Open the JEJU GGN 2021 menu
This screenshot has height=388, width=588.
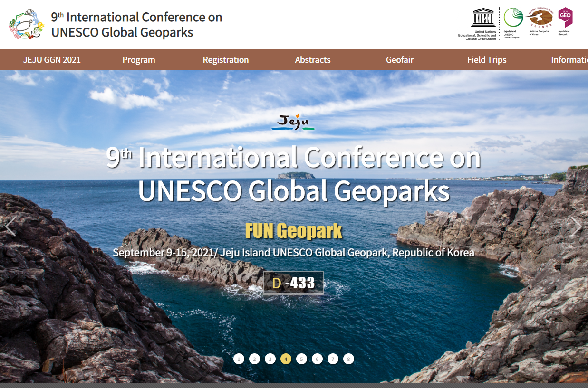click(52, 60)
